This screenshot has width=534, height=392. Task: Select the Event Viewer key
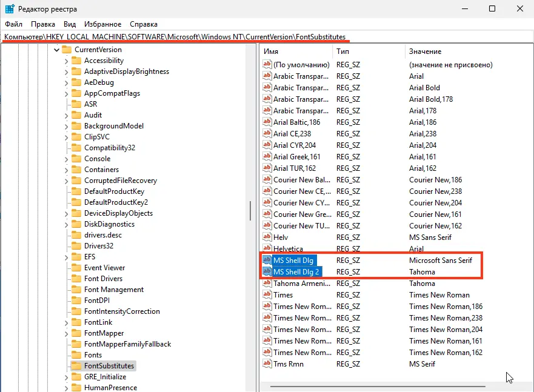(104, 268)
